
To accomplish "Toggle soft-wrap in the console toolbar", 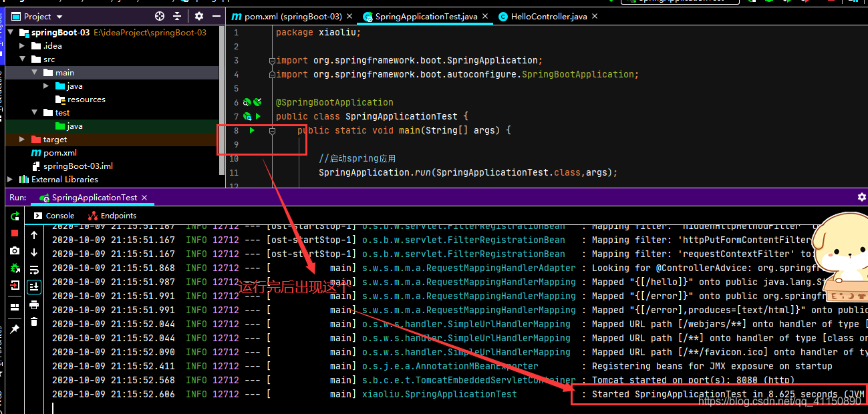I will pos(35,270).
